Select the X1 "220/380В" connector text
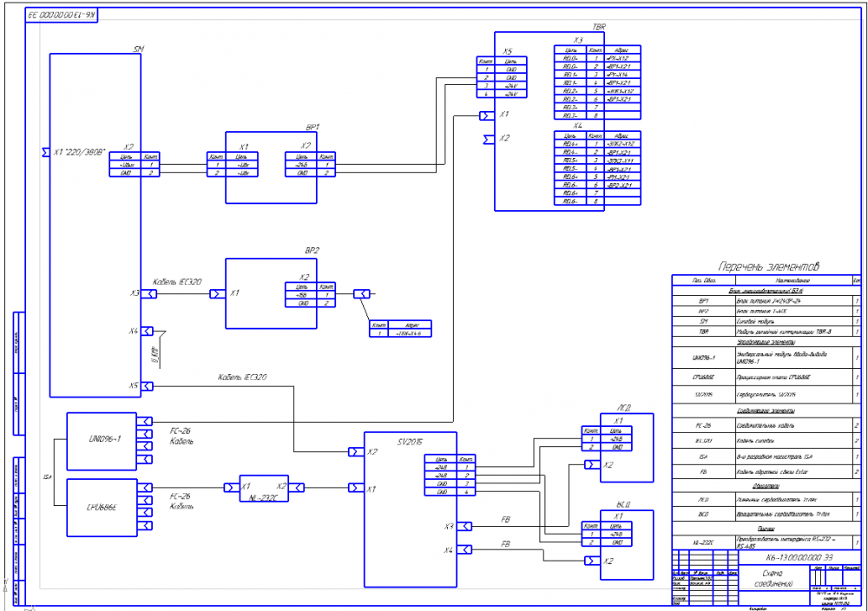 coord(79,152)
